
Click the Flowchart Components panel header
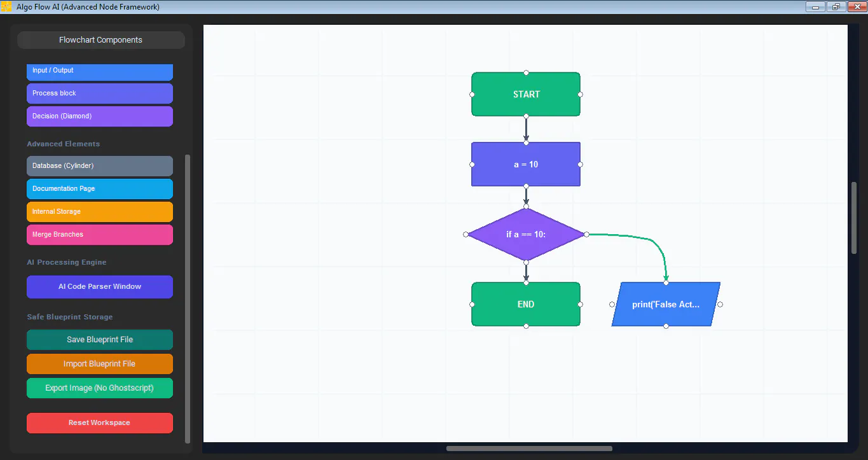(x=101, y=40)
